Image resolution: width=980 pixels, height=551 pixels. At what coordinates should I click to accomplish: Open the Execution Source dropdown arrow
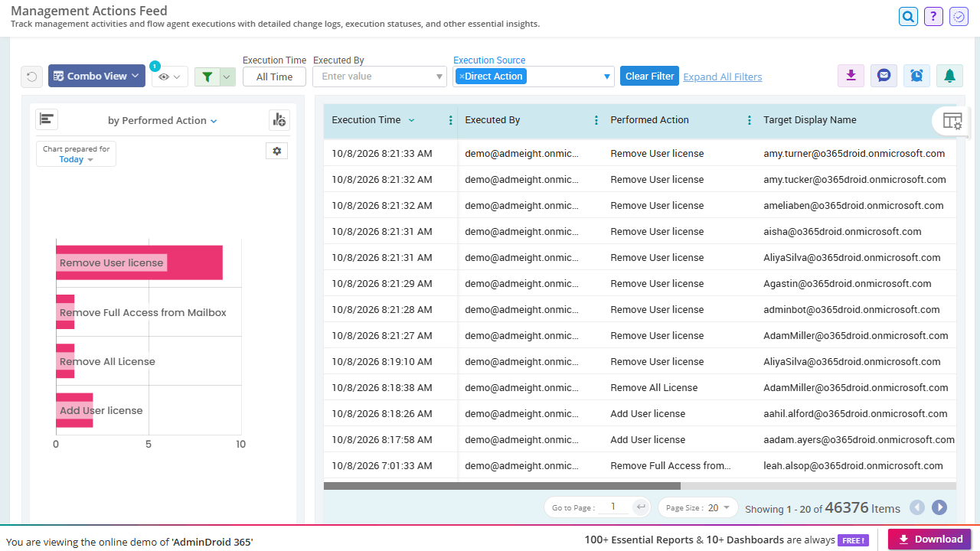click(607, 77)
